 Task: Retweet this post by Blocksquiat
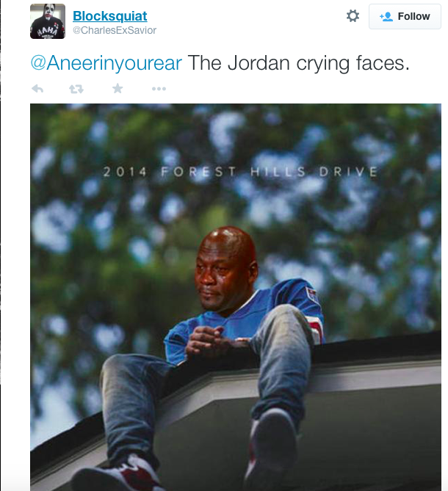pyautogui.click(x=76, y=89)
